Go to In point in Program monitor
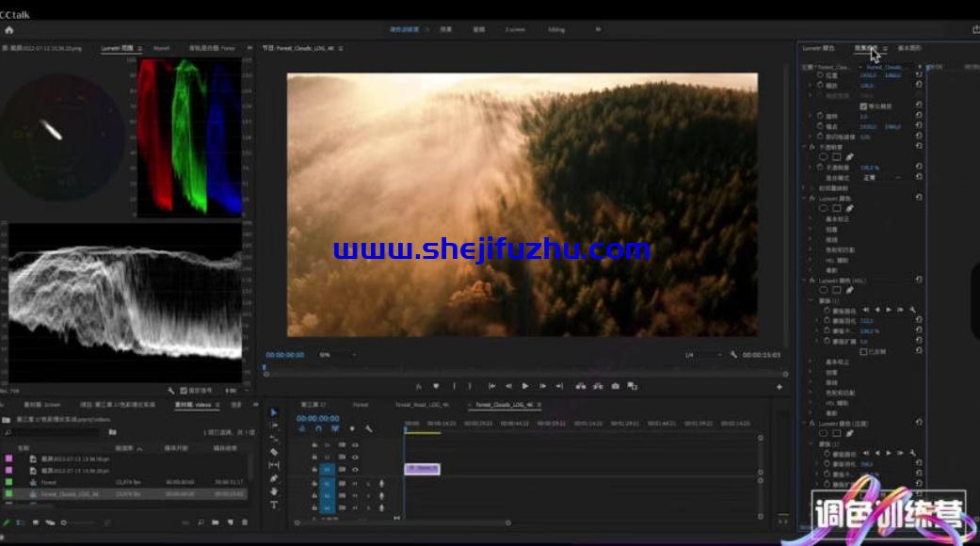The width and height of the screenshot is (980, 546). 491,386
